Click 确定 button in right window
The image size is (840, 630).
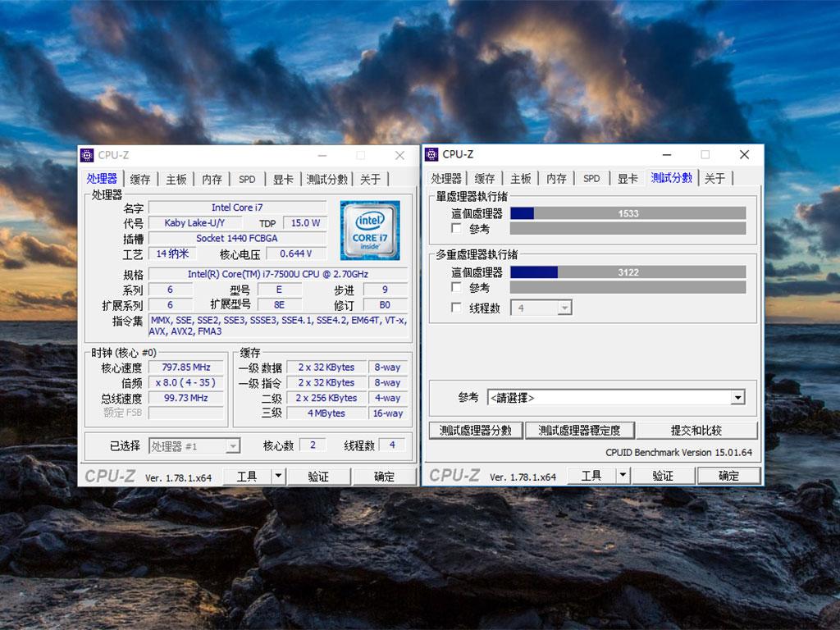pyautogui.click(x=728, y=475)
